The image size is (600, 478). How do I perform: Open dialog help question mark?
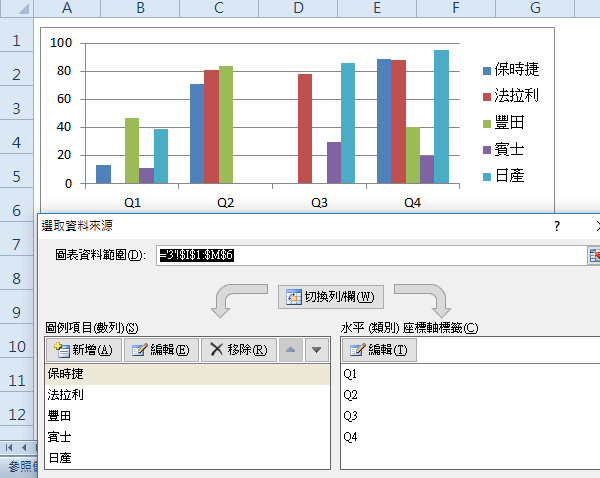[x=557, y=226]
